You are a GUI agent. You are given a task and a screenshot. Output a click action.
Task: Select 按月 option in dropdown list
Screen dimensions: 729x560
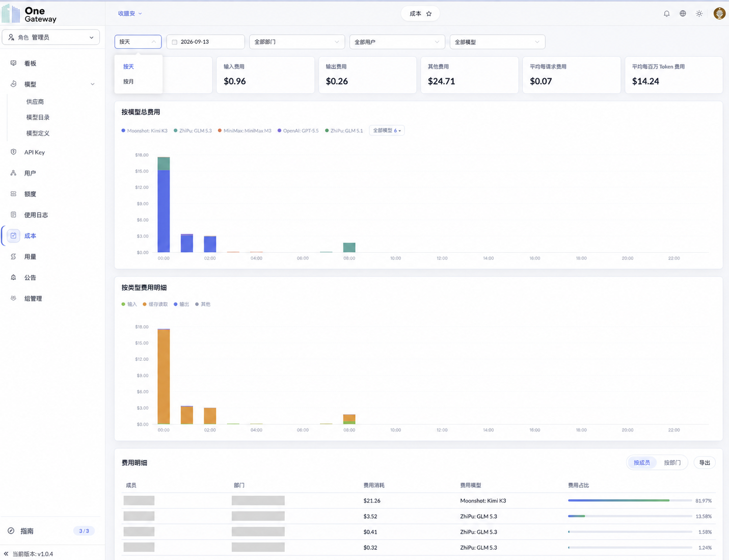coord(128,82)
